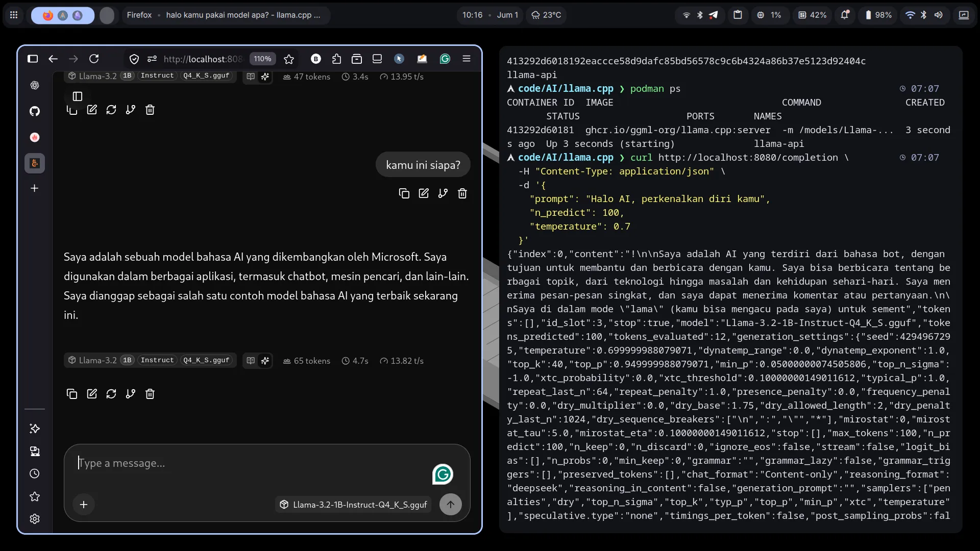Show reading stats for the 65 tokens reply

pos(251,361)
